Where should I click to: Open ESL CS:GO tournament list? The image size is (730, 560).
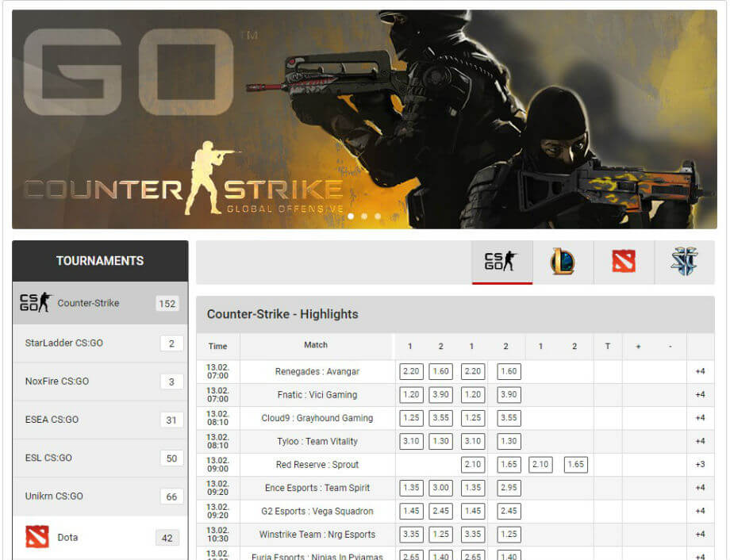48,458
